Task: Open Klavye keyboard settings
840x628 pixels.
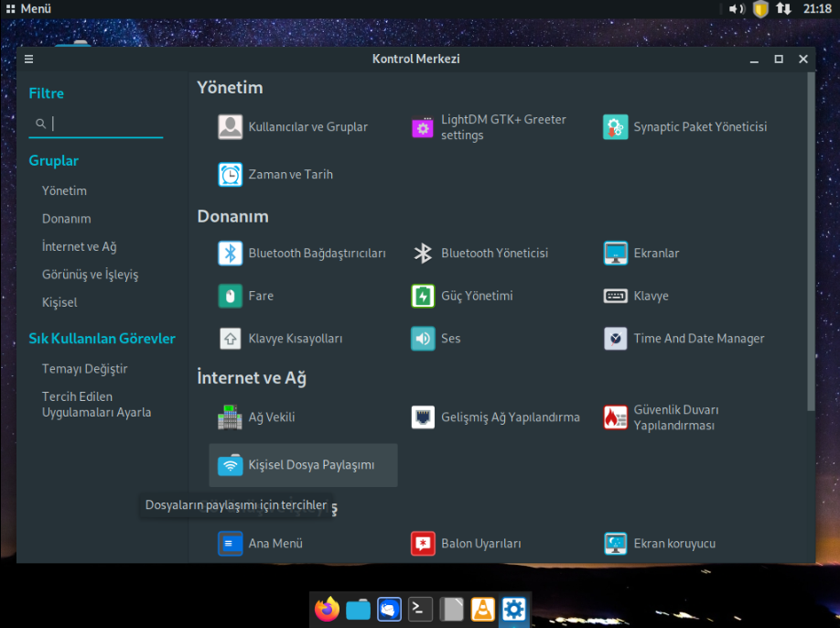Action: pyautogui.click(x=636, y=296)
